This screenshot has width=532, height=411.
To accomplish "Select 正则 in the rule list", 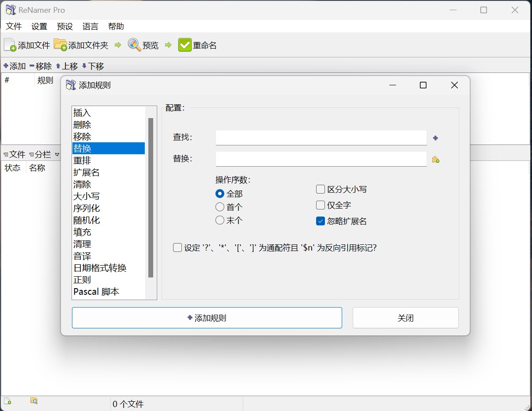I will (x=109, y=280).
